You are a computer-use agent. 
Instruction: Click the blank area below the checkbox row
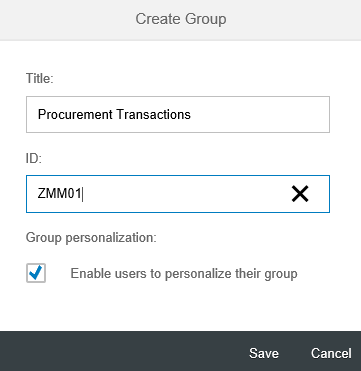click(180, 307)
